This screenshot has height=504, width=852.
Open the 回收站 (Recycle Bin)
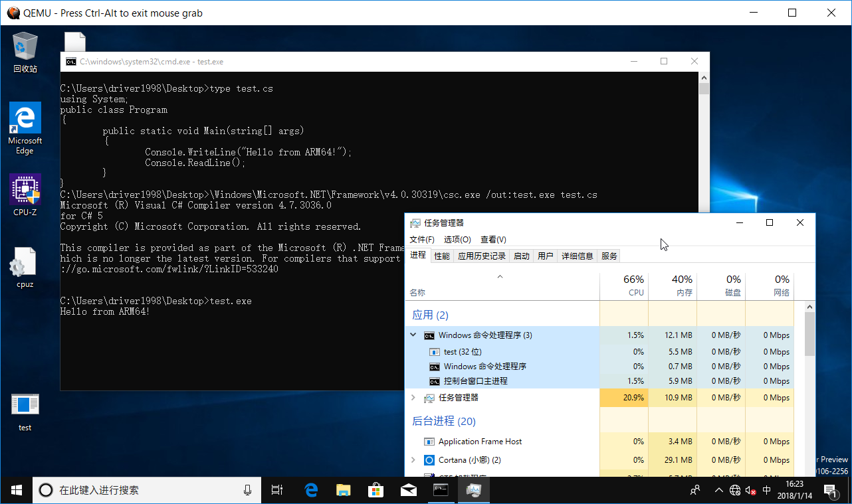pos(25,45)
